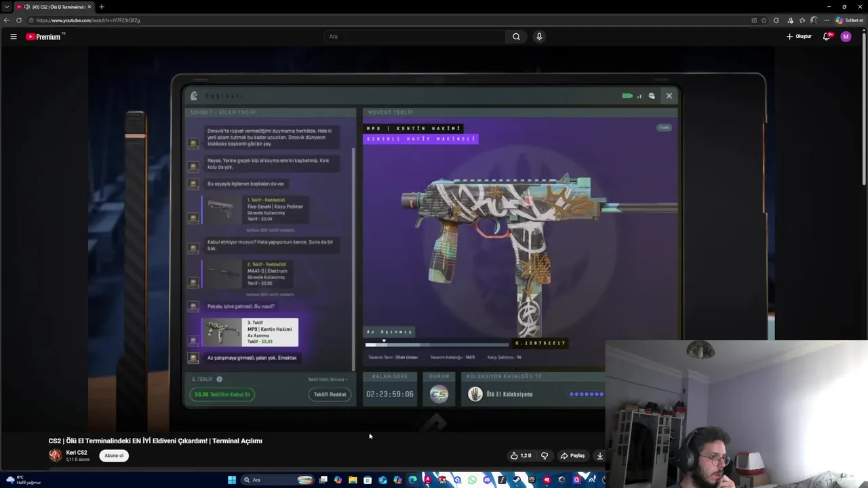Screen dimensions: 868x488
Task: Select the CS2 YouTube browser tab
Action: [x=54, y=7]
